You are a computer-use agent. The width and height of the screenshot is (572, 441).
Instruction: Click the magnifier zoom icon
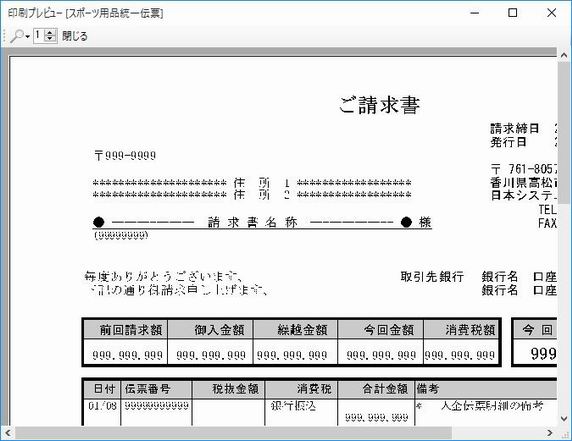pyautogui.click(x=16, y=36)
